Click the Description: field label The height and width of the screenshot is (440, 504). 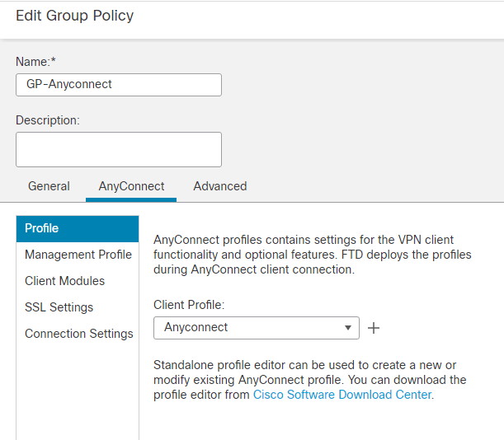coord(48,120)
